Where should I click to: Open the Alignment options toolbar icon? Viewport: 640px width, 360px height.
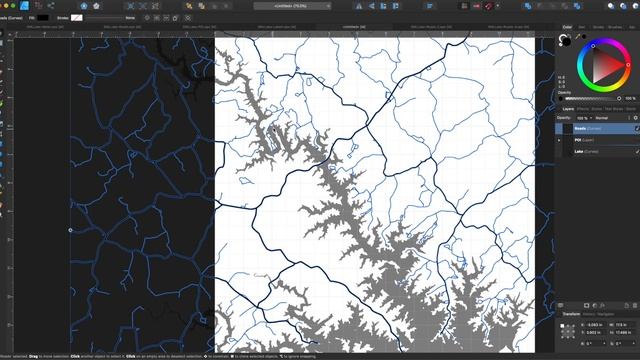pos(430,6)
